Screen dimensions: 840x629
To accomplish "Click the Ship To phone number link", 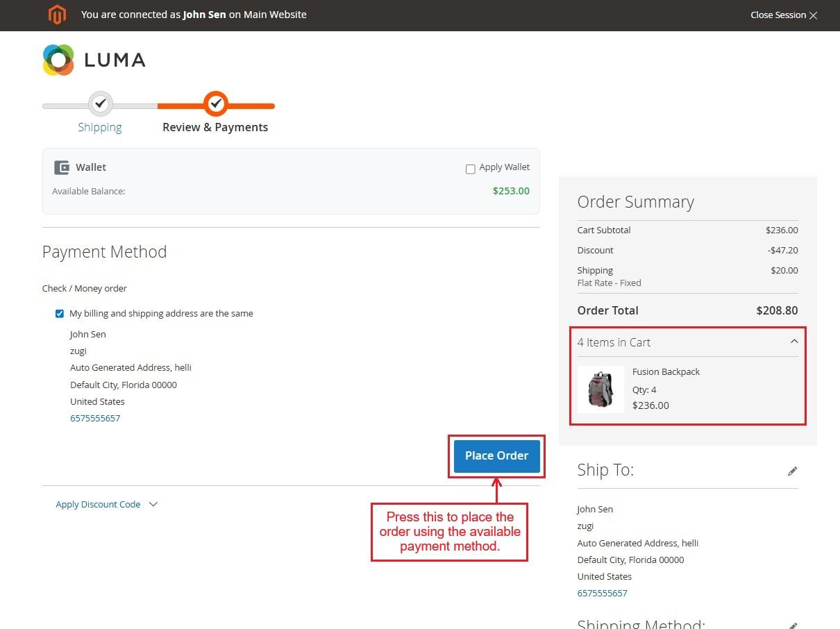I will coord(602,594).
